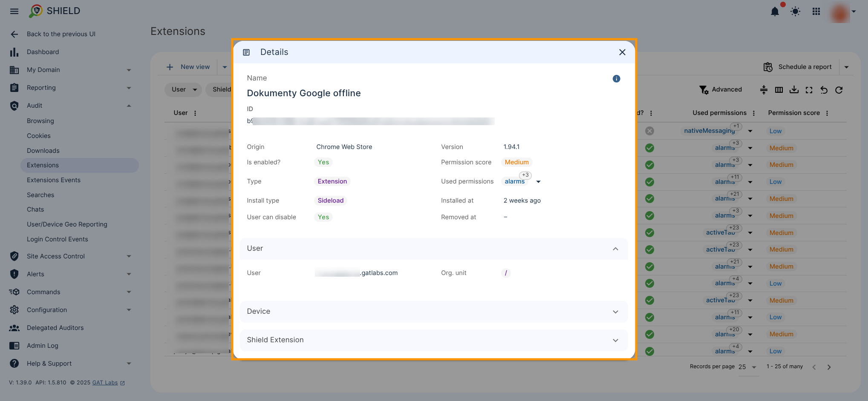
Task: Click Back to the previous UI
Action: pos(61,34)
